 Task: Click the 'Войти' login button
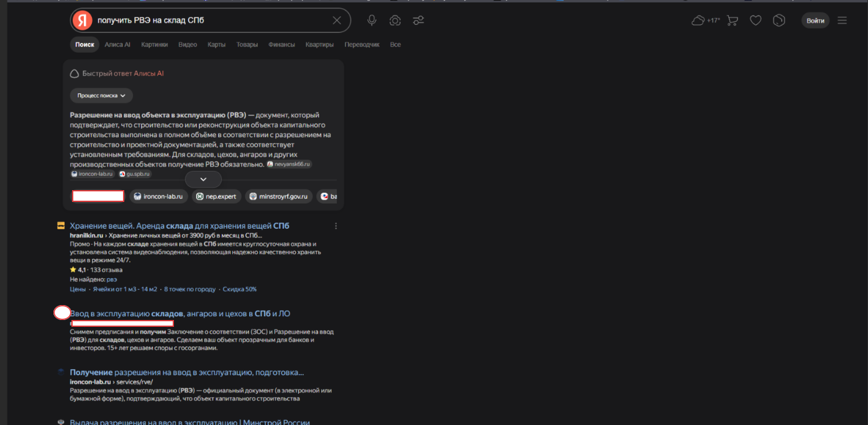click(815, 21)
